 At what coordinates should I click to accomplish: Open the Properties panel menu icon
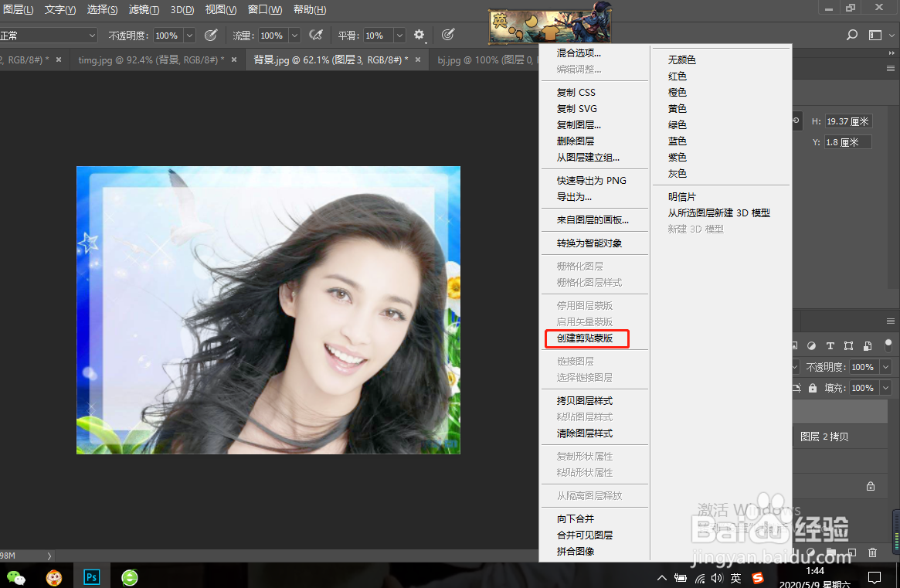click(x=890, y=68)
